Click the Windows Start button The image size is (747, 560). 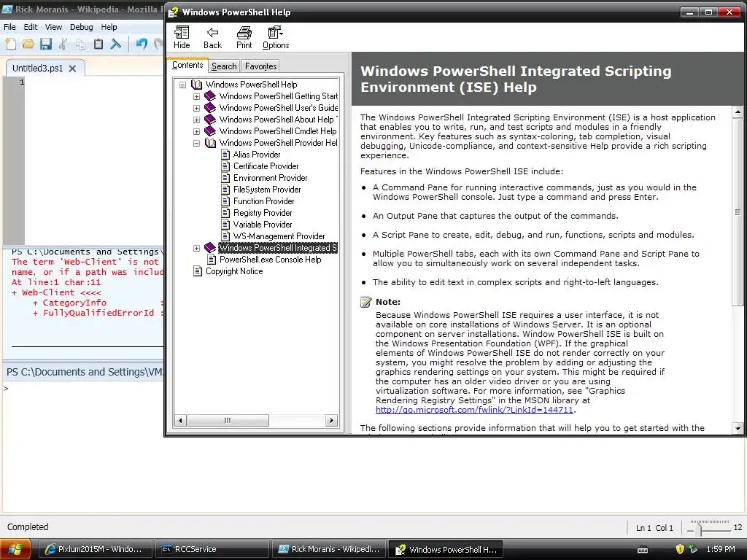tap(15, 549)
